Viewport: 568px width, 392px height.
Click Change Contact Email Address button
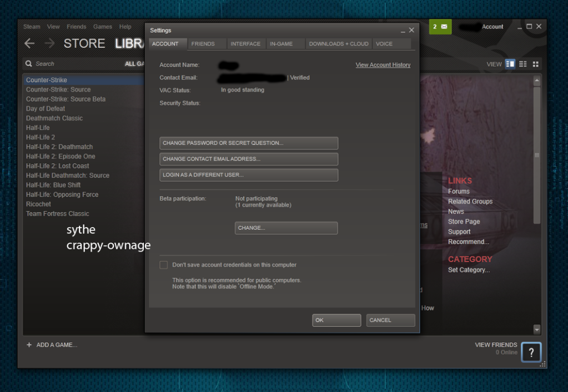[x=249, y=159]
